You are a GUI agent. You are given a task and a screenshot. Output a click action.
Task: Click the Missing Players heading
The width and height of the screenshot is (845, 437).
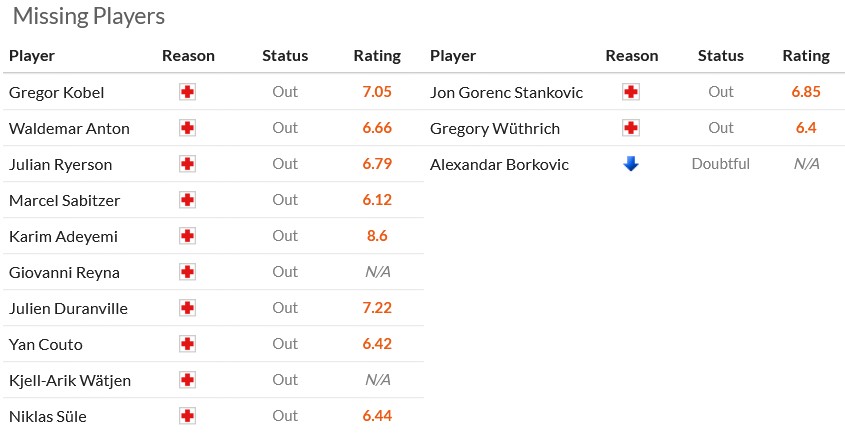[x=89, y=17]
